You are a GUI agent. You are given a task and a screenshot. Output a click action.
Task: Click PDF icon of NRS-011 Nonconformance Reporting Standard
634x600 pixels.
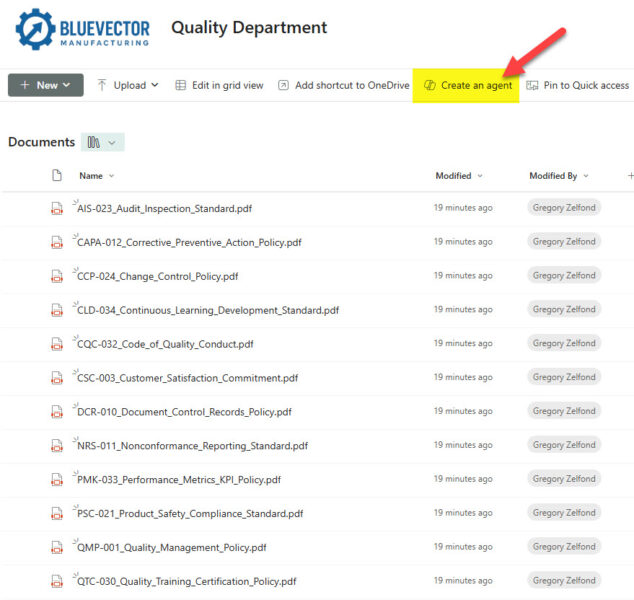point(57,446)
